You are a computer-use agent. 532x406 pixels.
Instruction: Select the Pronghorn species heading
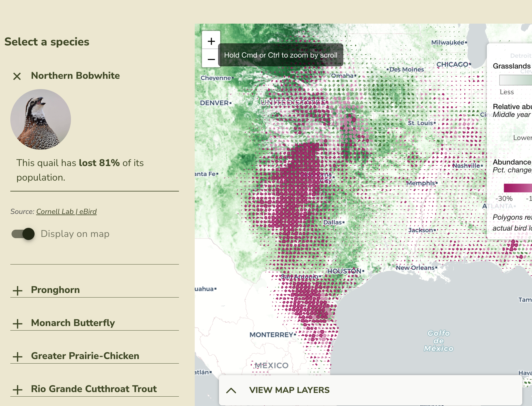[x=56, y=290]
